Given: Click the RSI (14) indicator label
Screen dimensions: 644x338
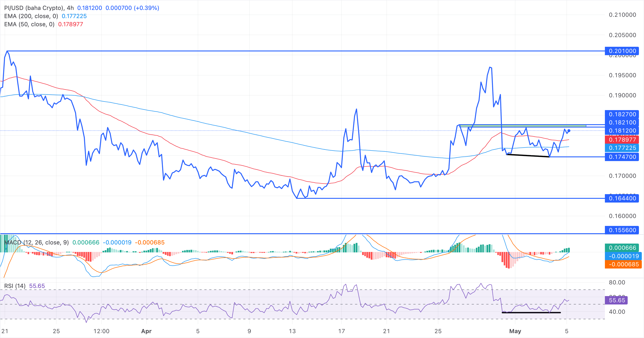Looking at the screenshot, I should 15,286.
